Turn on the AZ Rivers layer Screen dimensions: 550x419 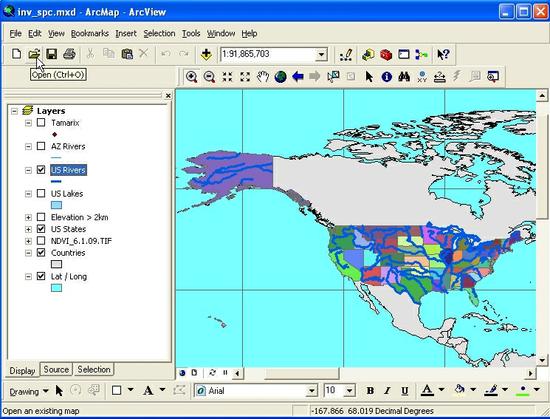(x=41, y=146)
